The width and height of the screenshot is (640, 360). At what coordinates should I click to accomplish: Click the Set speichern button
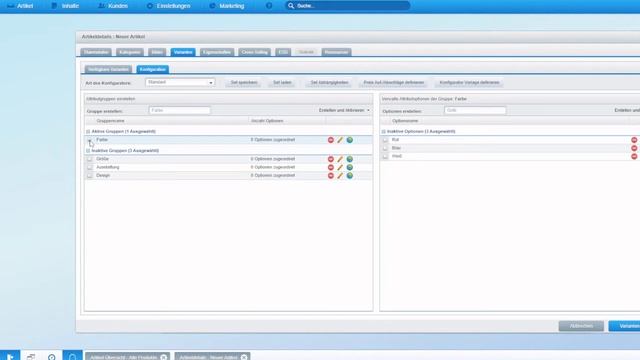point(244,82)
